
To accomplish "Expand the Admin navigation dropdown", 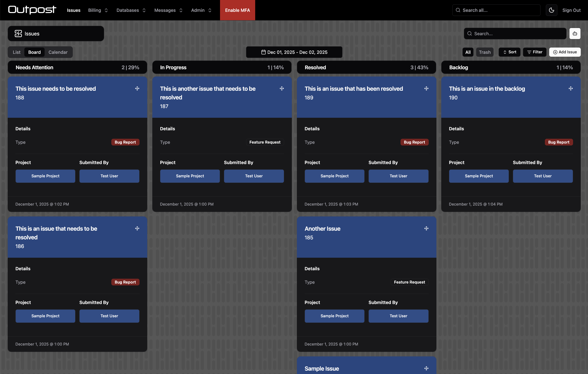I will pos(201,10).
